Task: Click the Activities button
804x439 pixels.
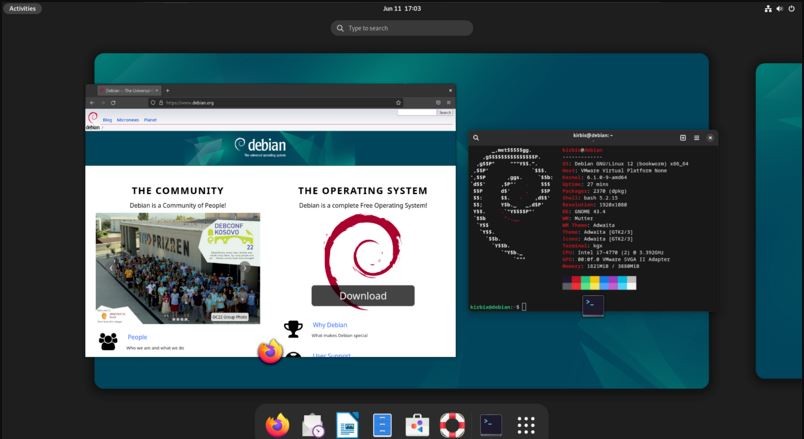Action: [x=22, y=8]
